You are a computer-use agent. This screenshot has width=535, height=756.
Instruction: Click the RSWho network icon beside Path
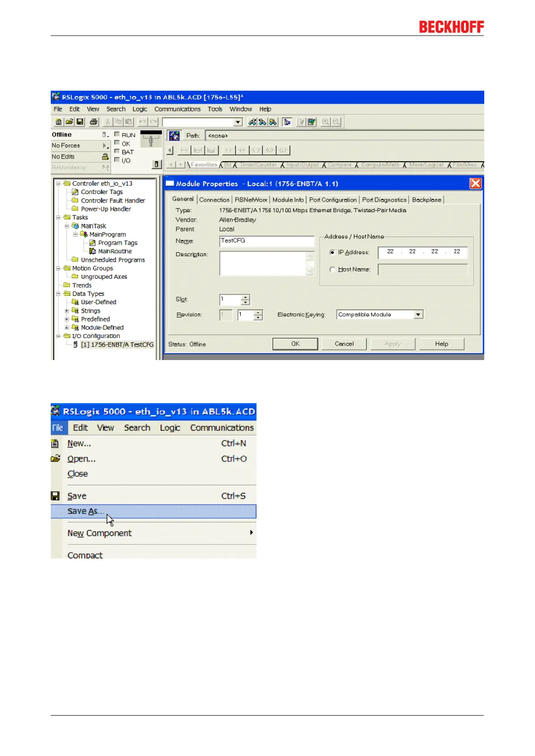pos(175,136)
